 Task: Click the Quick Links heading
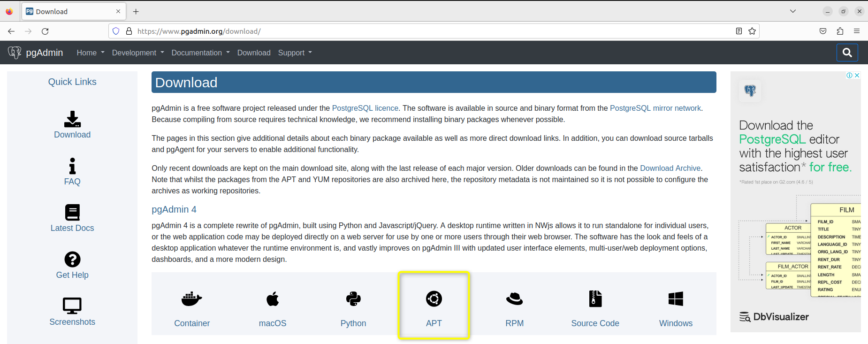tap(72, 82)
